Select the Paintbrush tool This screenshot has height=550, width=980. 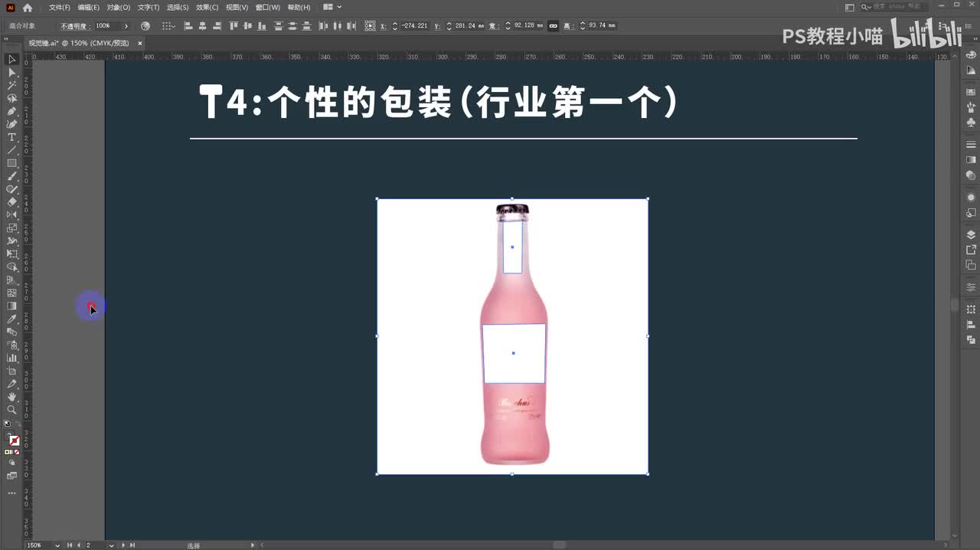(11, 176)
